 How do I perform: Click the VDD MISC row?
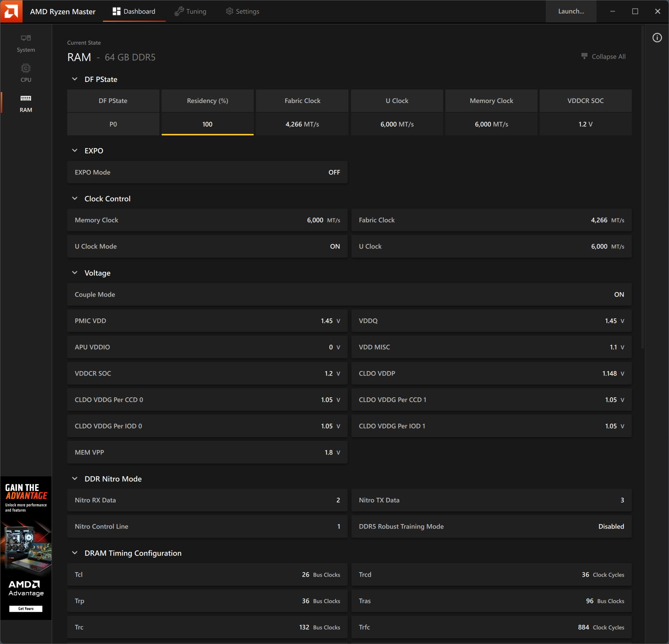pyautogui.click(x=492, y=347)
